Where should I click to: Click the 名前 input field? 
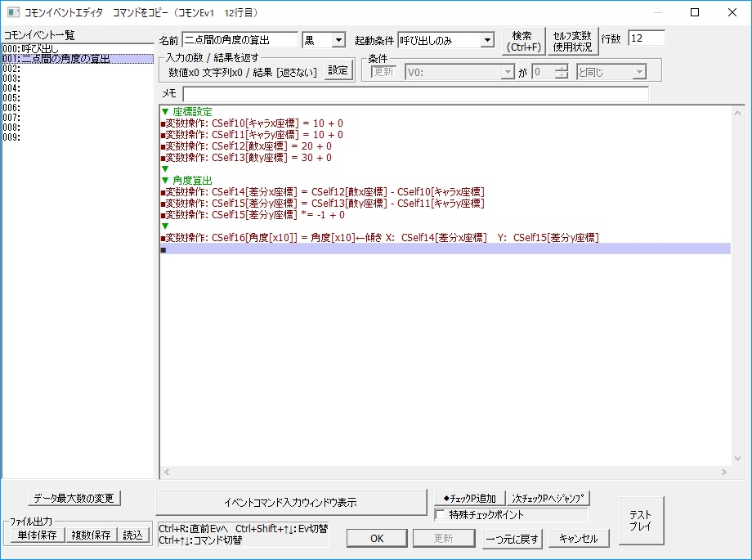tap(239, 40)
